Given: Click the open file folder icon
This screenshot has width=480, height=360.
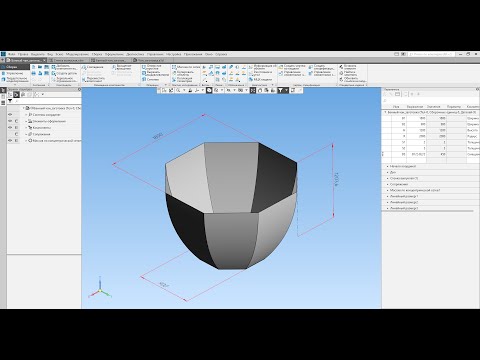Looking at the screenshot, I should (x=40, y=67).
